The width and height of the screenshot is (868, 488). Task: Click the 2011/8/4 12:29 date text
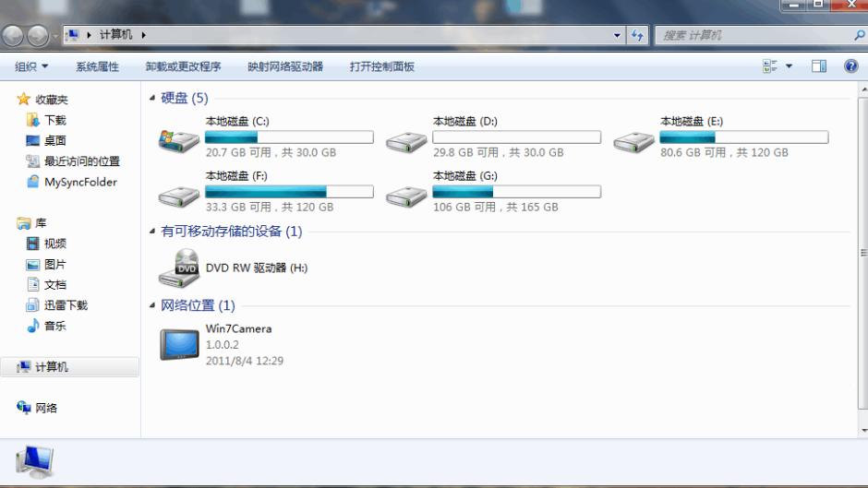point(244,361)
